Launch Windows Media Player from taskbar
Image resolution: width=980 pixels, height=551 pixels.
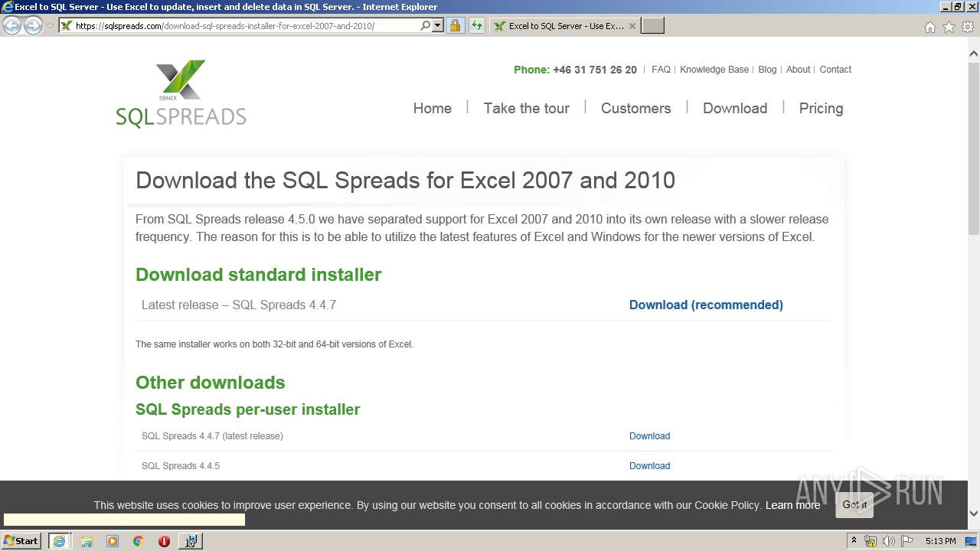[x=113, y=541]
